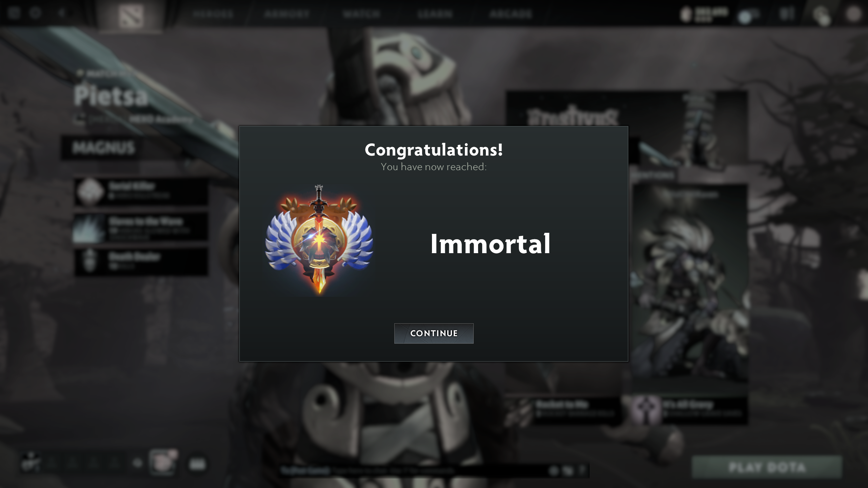Screen dimensions: 868x488
Task: Open the ARCADE tab
Action: click(511, 14)
